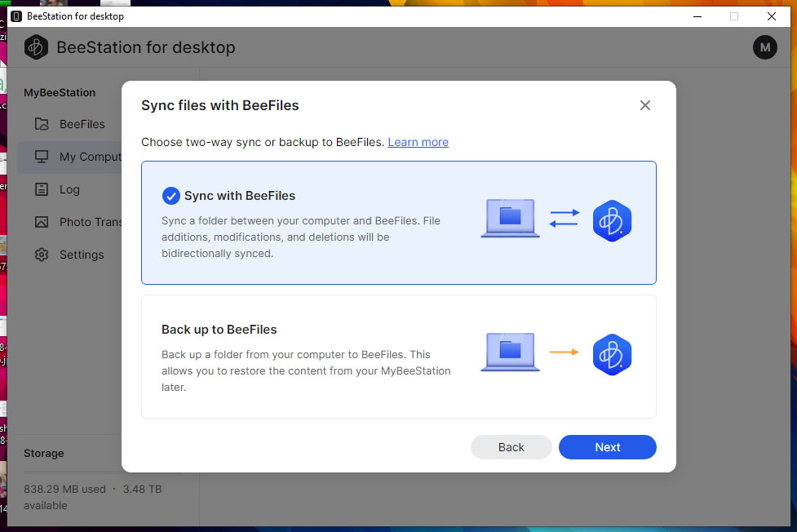797x532 pixels.
Task: Maximize the BeeStation for desktop window
Action: pos(733,16)
